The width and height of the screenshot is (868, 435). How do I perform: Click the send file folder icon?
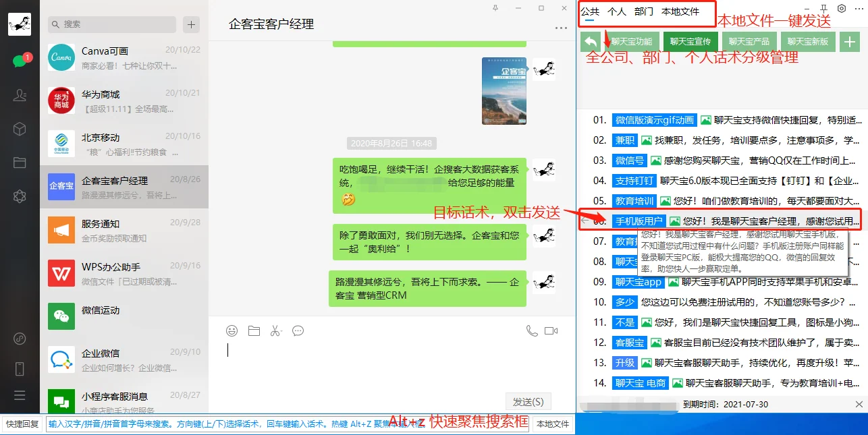[x=254, y=330]
